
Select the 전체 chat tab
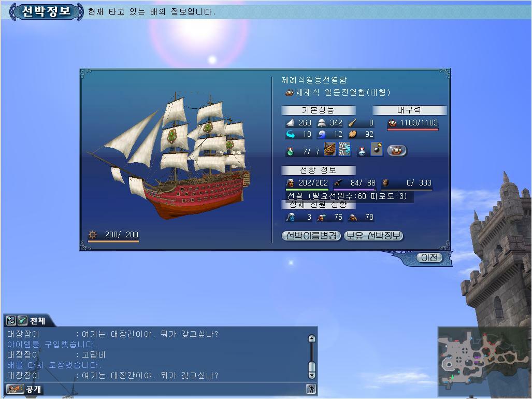coord(37,321)
